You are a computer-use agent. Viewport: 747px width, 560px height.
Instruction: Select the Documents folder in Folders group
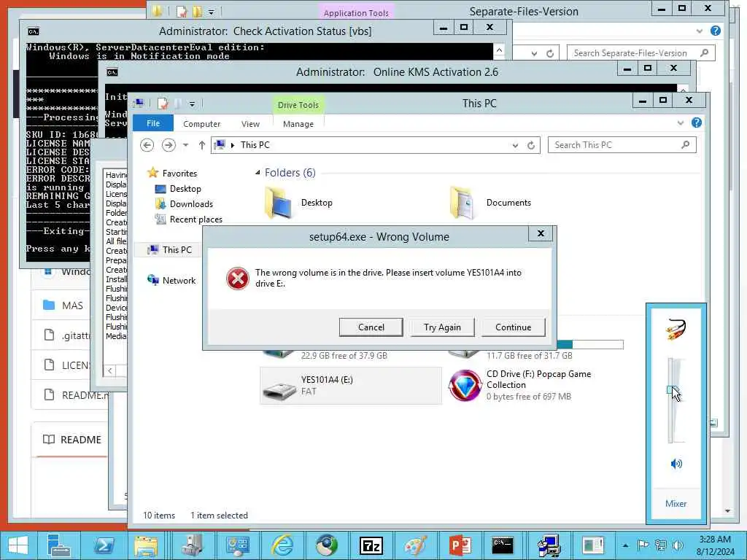pos(491,203)
